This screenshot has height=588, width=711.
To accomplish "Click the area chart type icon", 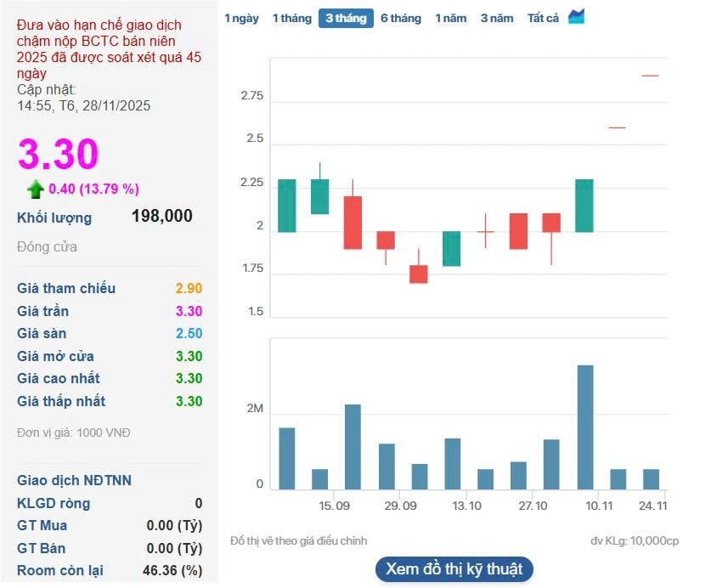I will [x=577, y=17].
